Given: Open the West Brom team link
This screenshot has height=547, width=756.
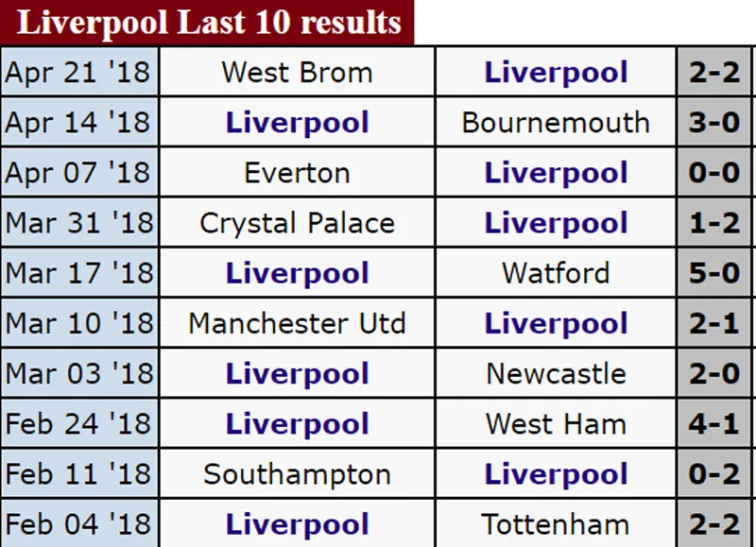Looking at the screenshot, I should (297, 73).
